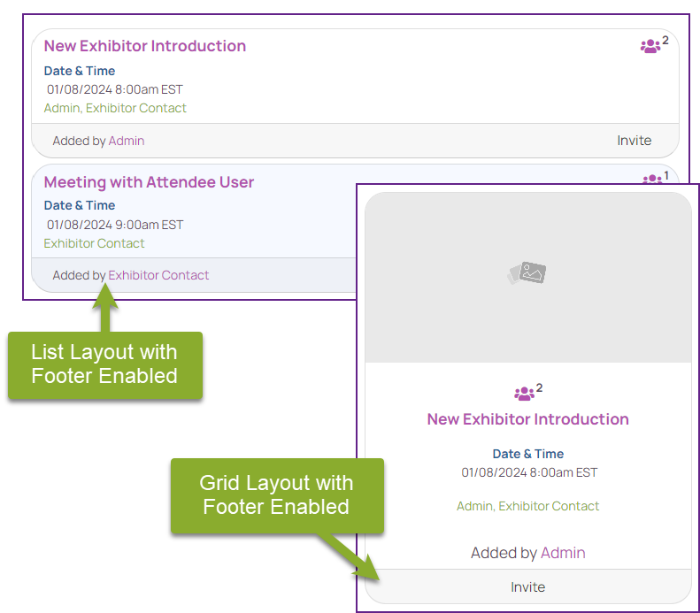Click 01/08/2024 8:00am EST in the grid card
700x613 pixels.
pos(529,472)
